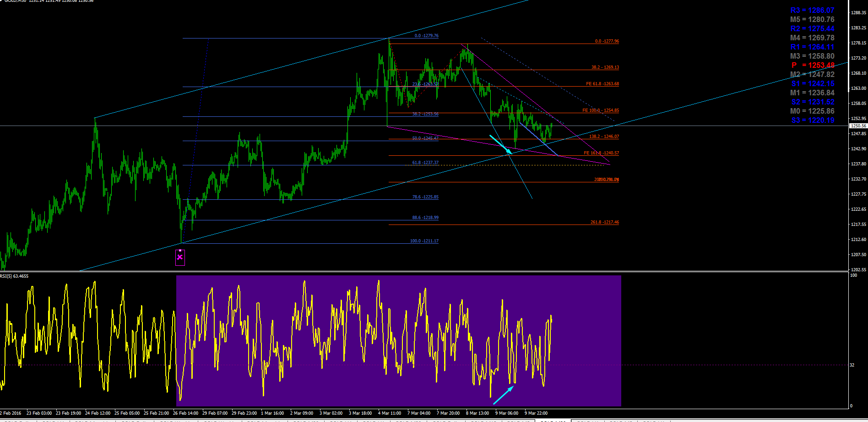
Task: Select the M3 = 1258.80 midpoint label
Action: 812,56
